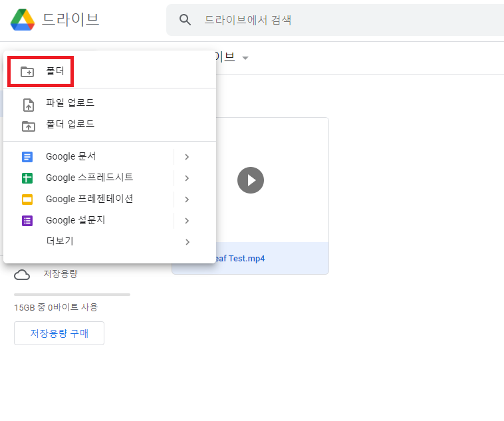The width and height of the screenshot is (504, 421).
Task: Choose 폴더 업로드 from menu
Action: click(110, 124)
